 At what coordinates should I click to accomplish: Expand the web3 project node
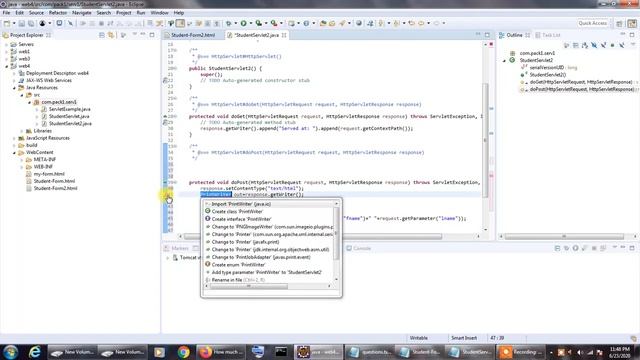pyautogui.click(x=7, y=59)
